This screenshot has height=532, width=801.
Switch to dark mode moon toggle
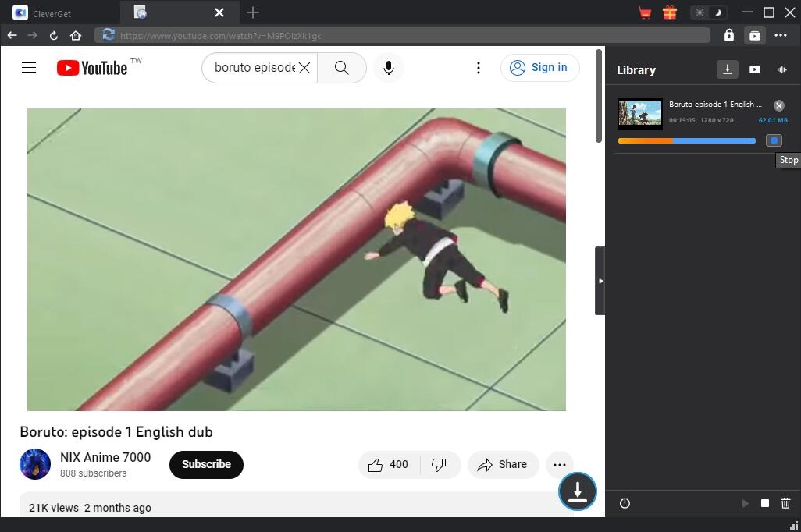tap(717, 12)
